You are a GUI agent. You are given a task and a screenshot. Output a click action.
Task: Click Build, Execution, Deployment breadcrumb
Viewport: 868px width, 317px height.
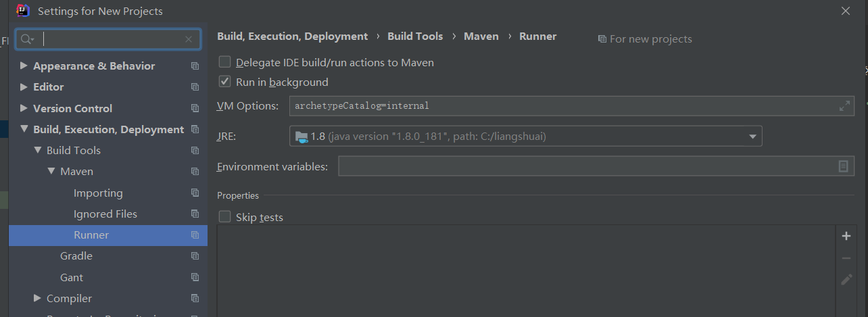point(292,36)
